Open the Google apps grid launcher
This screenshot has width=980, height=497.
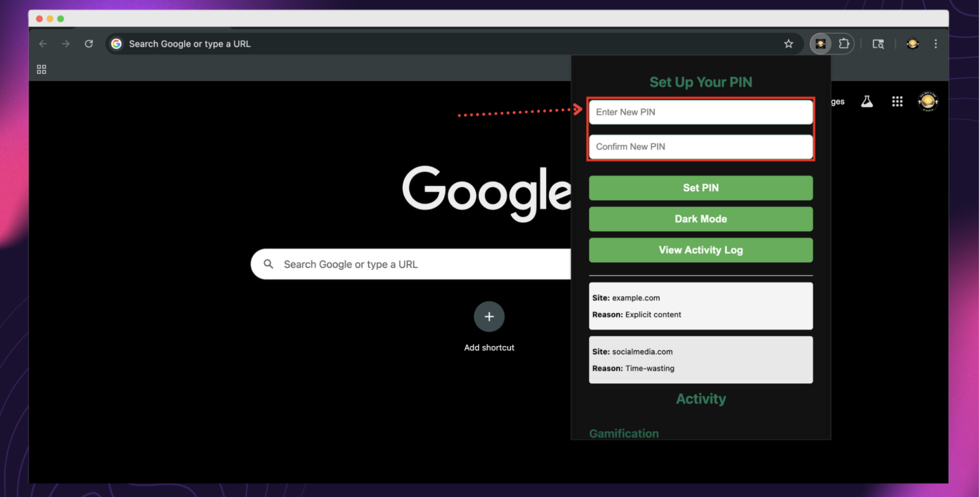click(x=897, y=101)
